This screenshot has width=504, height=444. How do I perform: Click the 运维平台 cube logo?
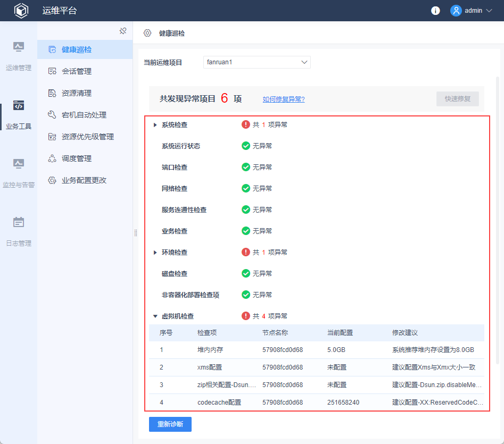pos(21,11)
